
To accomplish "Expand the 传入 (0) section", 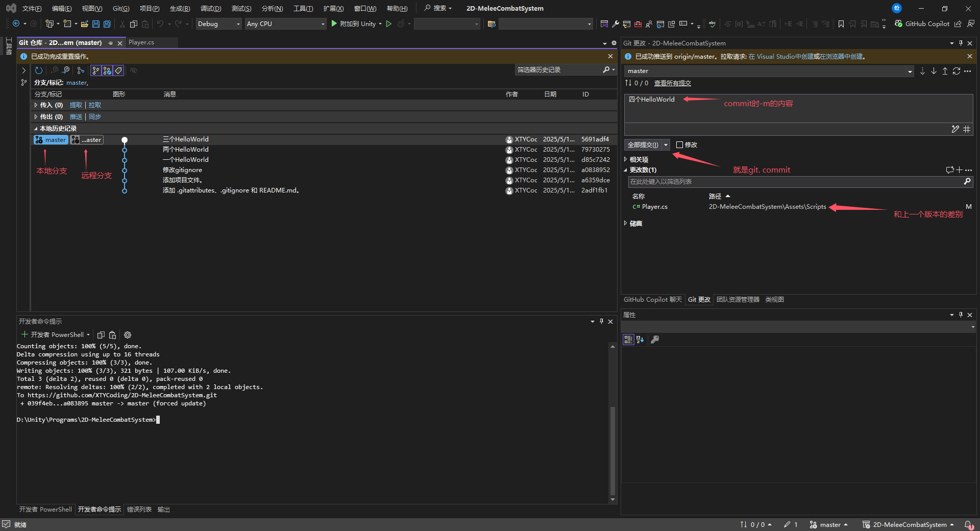I will 36,105.
